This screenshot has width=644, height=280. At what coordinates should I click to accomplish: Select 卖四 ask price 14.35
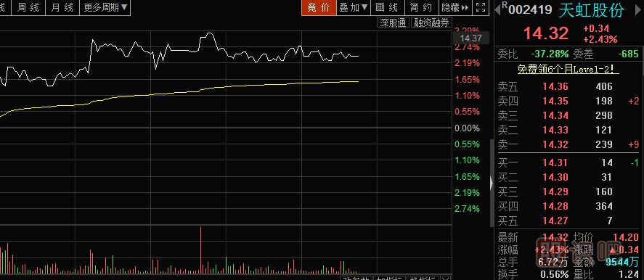coord(555,101)
